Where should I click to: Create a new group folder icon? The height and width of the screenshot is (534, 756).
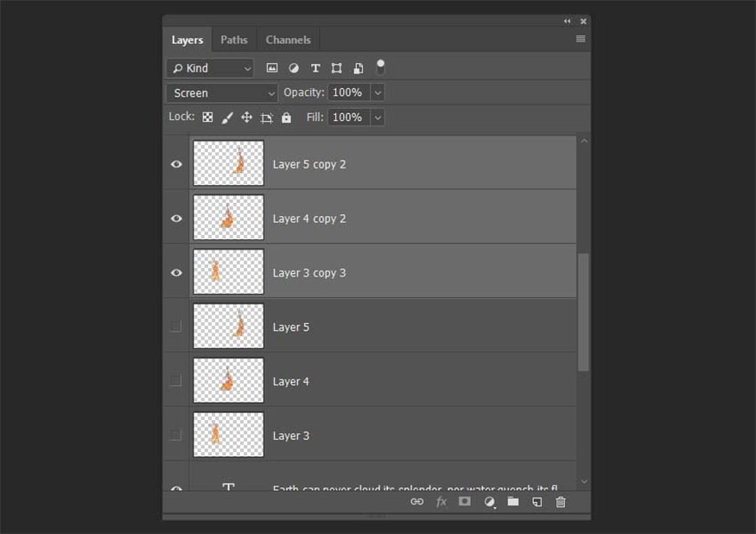[513, 501]
